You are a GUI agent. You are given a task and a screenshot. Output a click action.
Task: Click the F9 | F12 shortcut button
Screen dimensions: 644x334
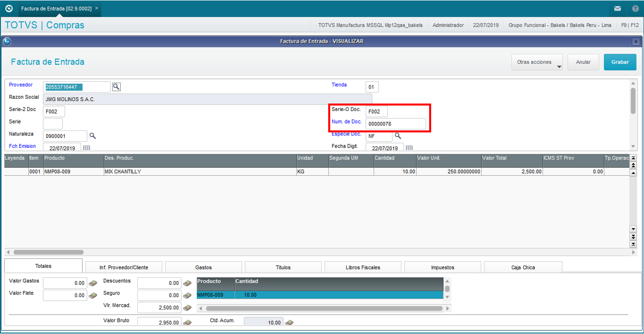630,25
